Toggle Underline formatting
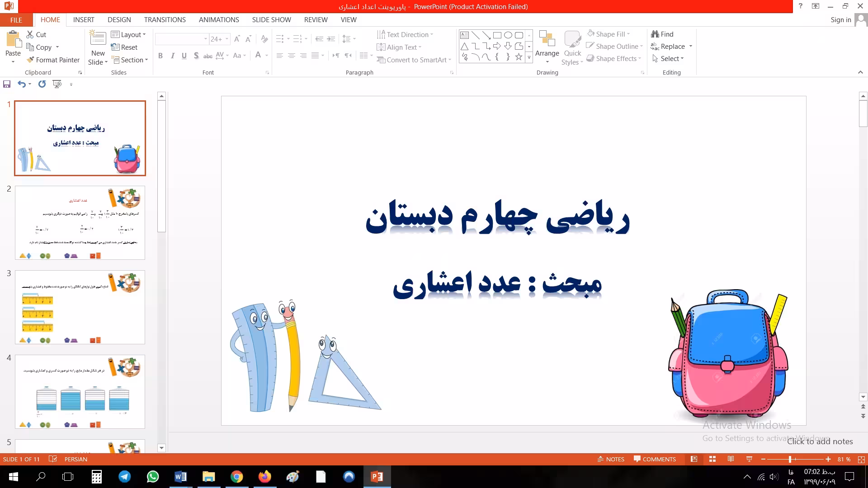This screenshot has height=488, width=868. coord(184,56)
